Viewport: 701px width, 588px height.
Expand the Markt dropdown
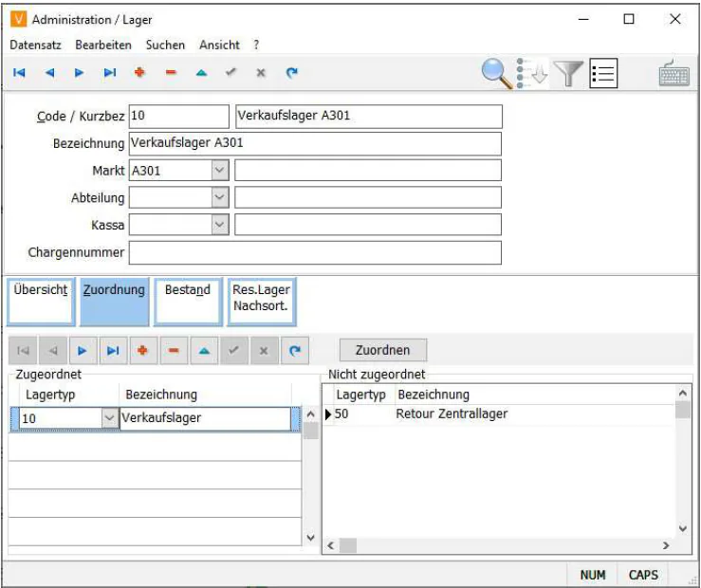tap(220, 170)
